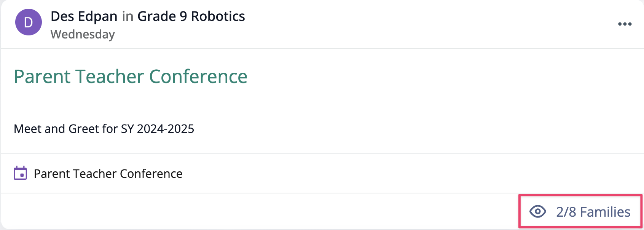Open the green Parent Teacher Conference title
Image resolution: width=644 pixels, height=230 pixels.
131,77
